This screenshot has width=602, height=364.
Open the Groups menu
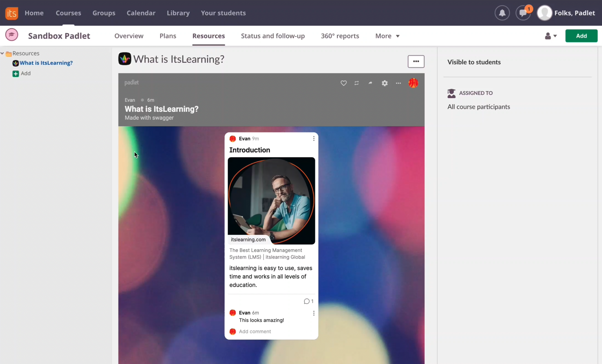(104, 13)
